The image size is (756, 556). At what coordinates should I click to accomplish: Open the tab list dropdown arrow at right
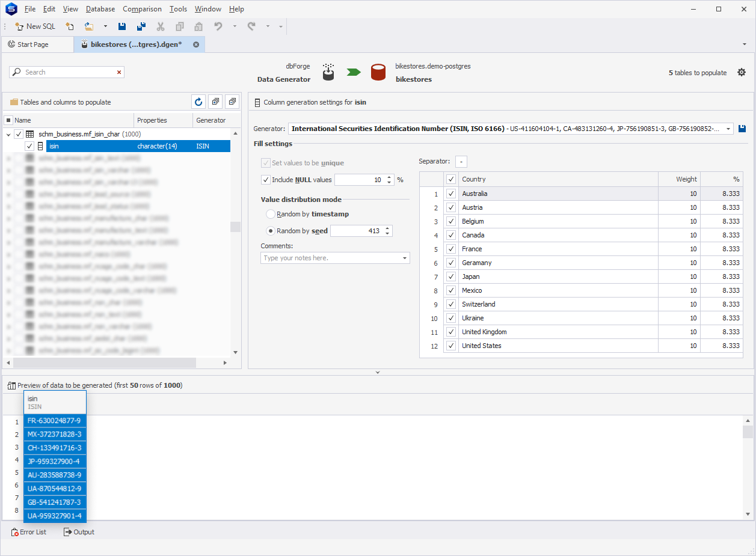pos(745,44)
